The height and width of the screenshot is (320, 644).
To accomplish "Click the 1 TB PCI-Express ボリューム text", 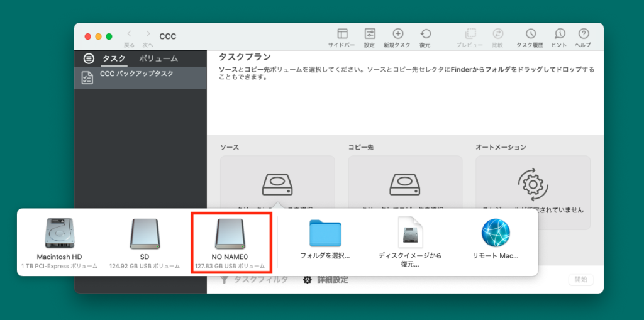I will pyautogui.click(x=60, y=266).
